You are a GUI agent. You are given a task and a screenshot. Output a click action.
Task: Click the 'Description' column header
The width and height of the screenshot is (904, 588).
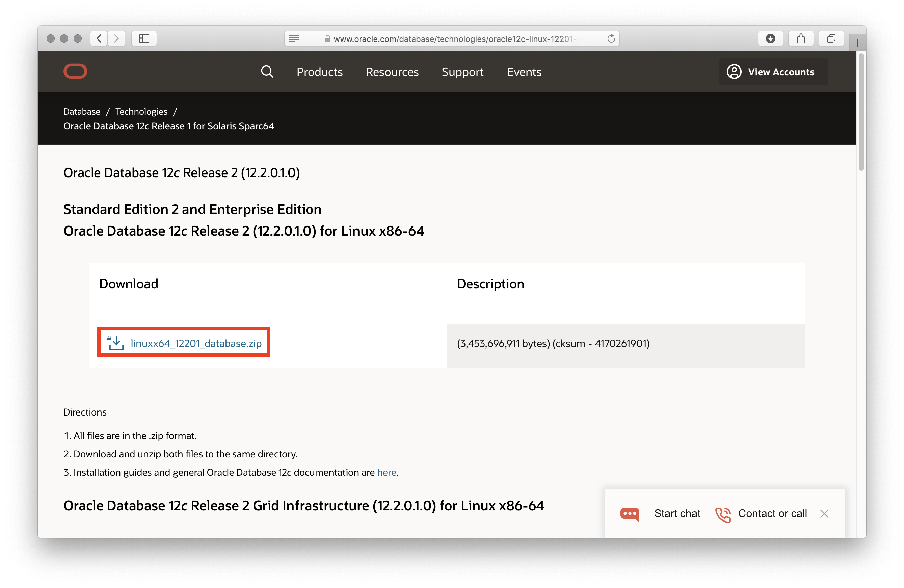490,284
